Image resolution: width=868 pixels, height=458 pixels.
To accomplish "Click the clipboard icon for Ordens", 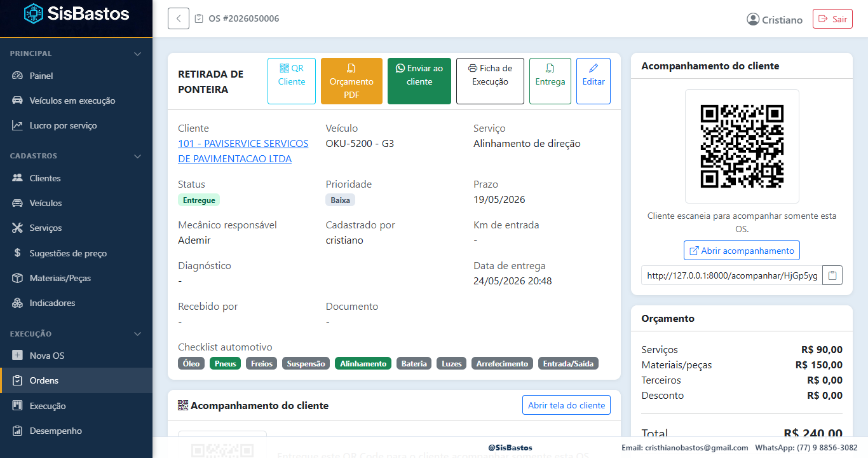I will (18, 380).
